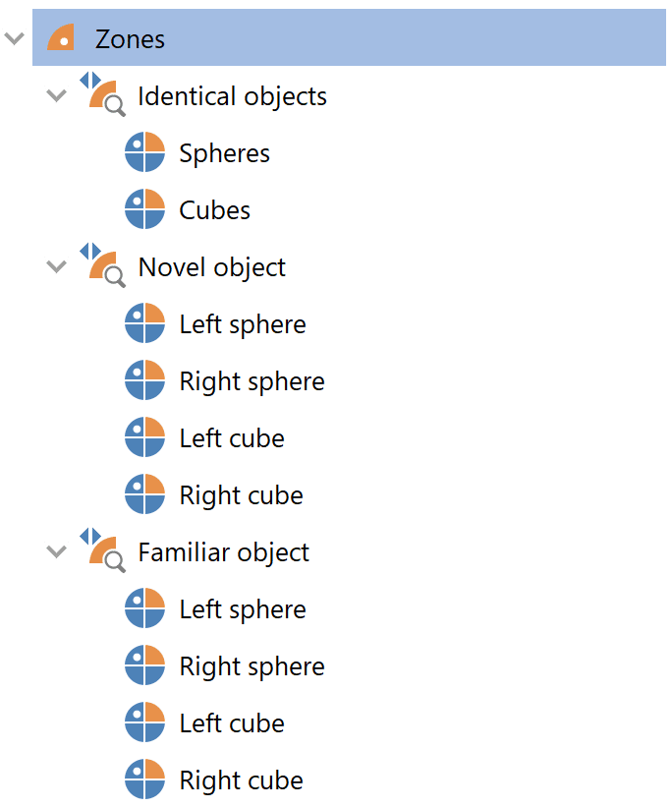Collapse the Zones root node
672x808 pixels.
pos(14,38)
